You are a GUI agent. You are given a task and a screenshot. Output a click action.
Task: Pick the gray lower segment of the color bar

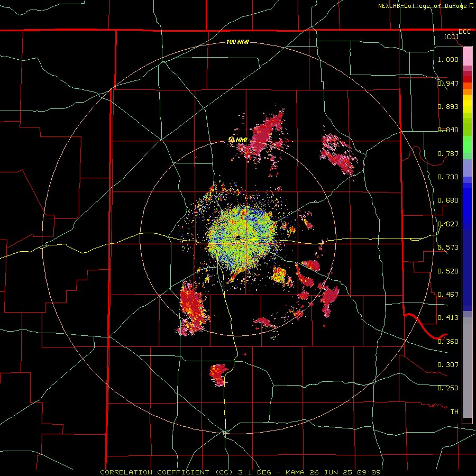coord(467,368)
